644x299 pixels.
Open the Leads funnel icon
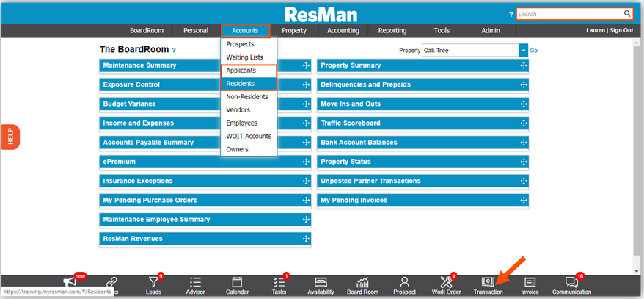pos(153,281)
